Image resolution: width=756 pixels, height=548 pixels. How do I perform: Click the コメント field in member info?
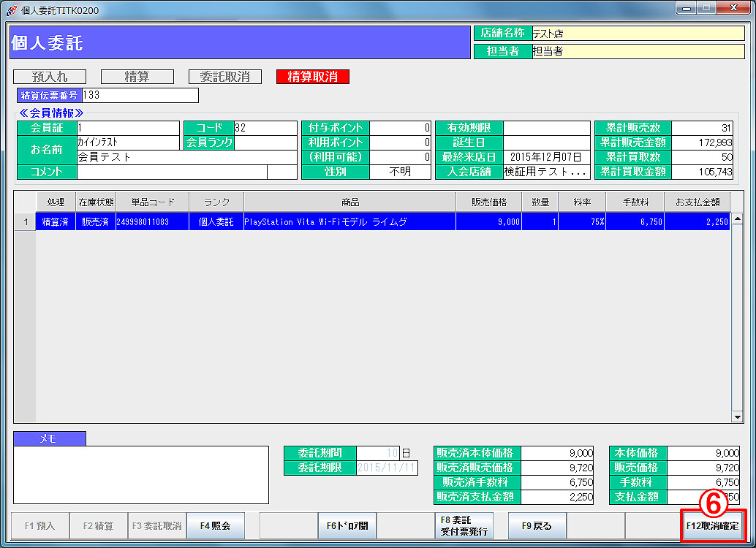(x=172, y=172)
